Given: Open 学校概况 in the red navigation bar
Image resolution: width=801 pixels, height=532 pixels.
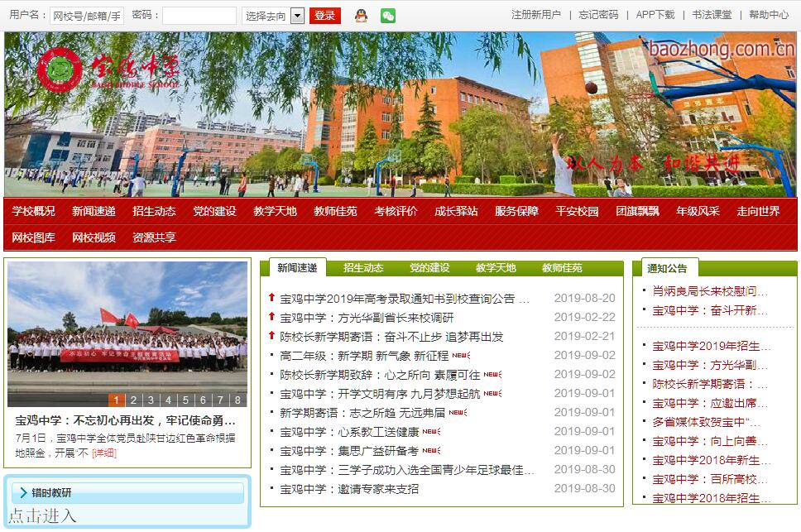Looking at the screenshot, I should pyautogui.click(x=34, y=211).
